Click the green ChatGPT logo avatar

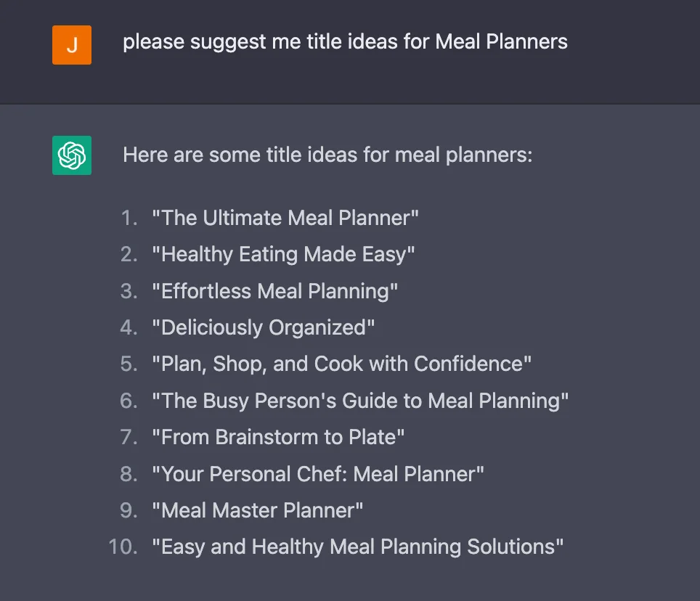(x=72, y=155)
